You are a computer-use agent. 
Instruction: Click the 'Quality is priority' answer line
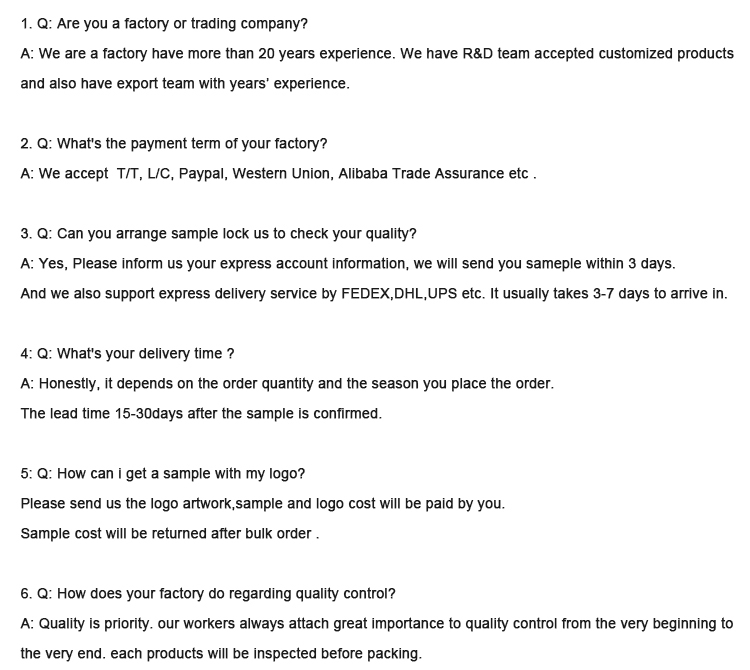point(376,624)
